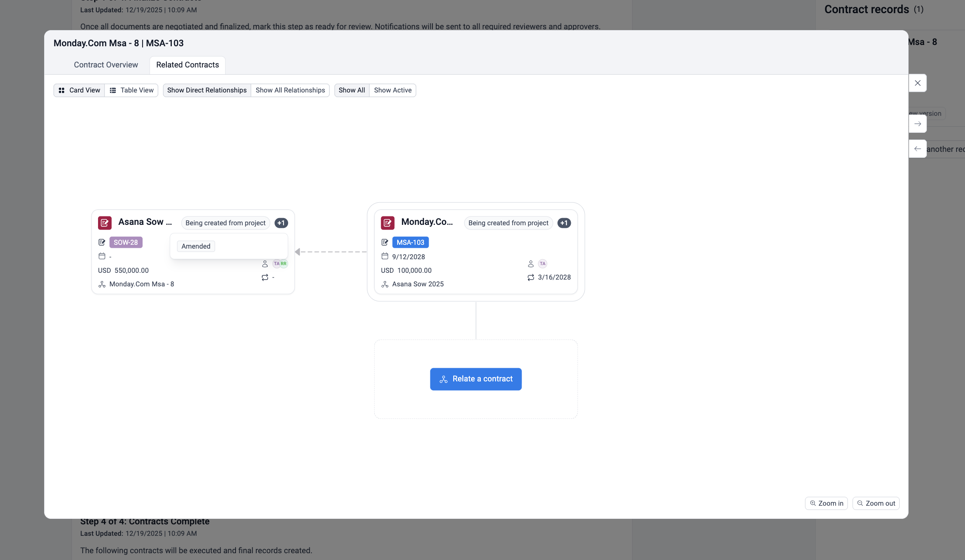965x560 pixels.
Task: Expand +1 badge on Monday.Com card
Action: click(564, 223)
